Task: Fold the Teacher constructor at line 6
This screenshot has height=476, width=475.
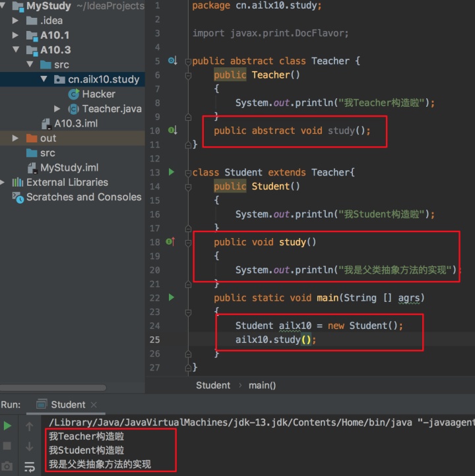Action: [188, 75]
